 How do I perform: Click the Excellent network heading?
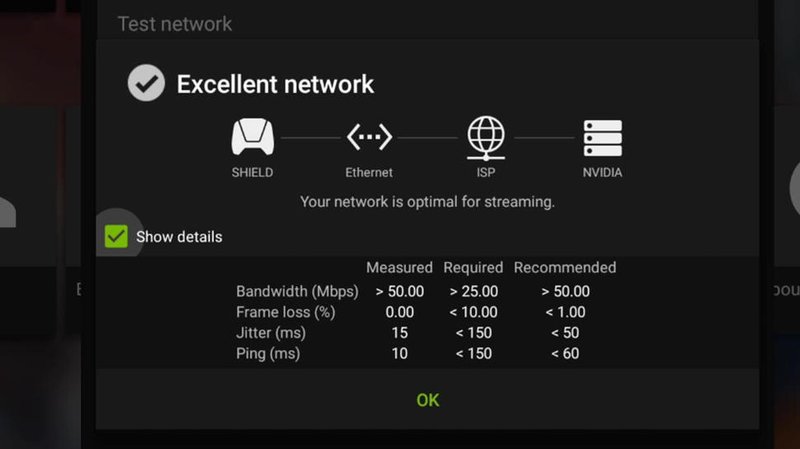pos(276,84)
